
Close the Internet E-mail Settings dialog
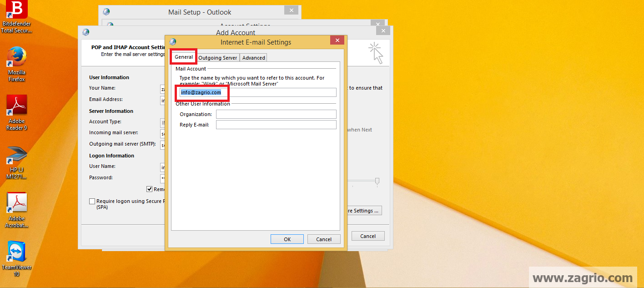[337, 40]
